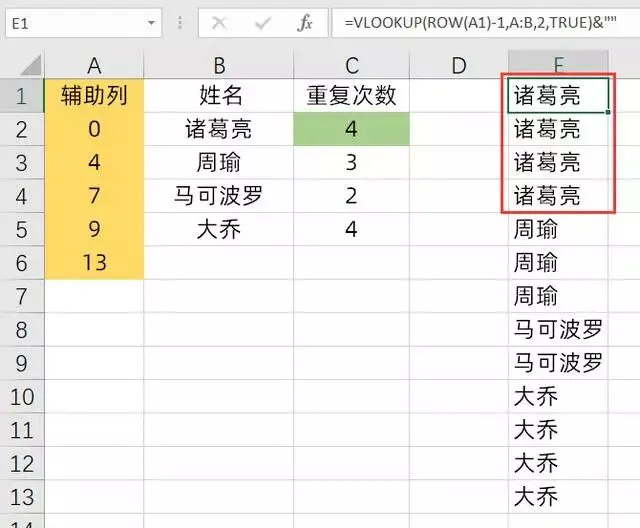The height and width of the screenshot is (528, 640).
Task: Click cell E2 containing 诸葛亮
Action: click(558, 129)
